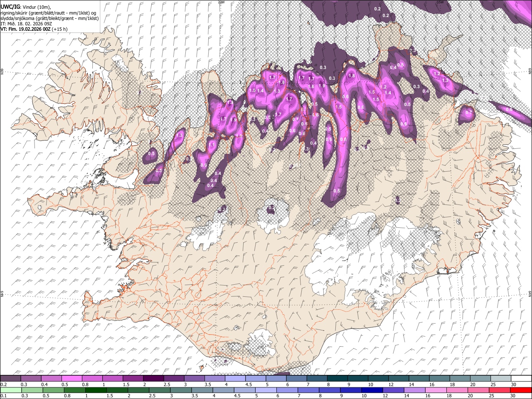Pick the royal blue 9–10 rain swatch
This screenshot has height=399, width=532.
(x=351, y=390)
